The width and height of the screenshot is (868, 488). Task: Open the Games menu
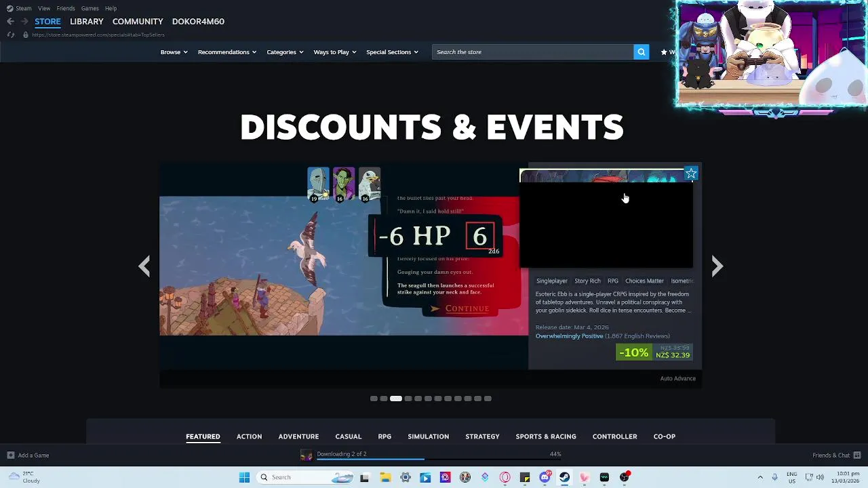pos(90,8)
